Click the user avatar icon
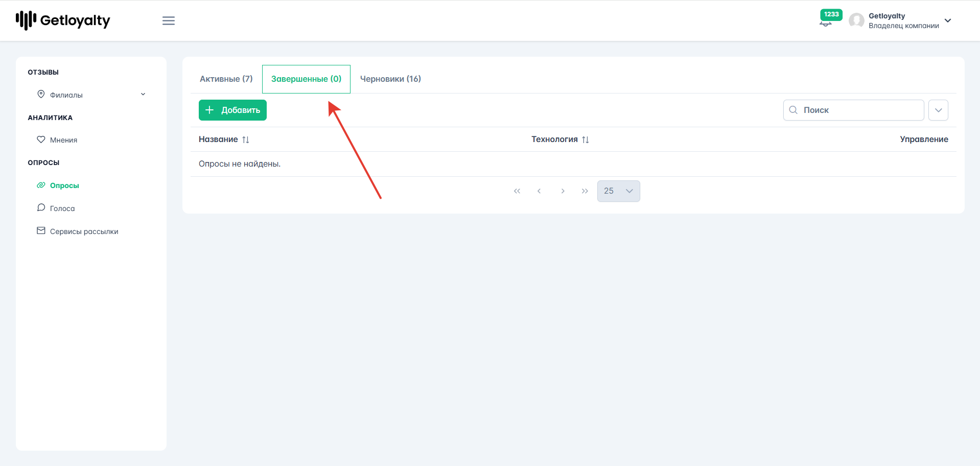The width and height of the screenshot is (980, 466). [x=856, y=20]
